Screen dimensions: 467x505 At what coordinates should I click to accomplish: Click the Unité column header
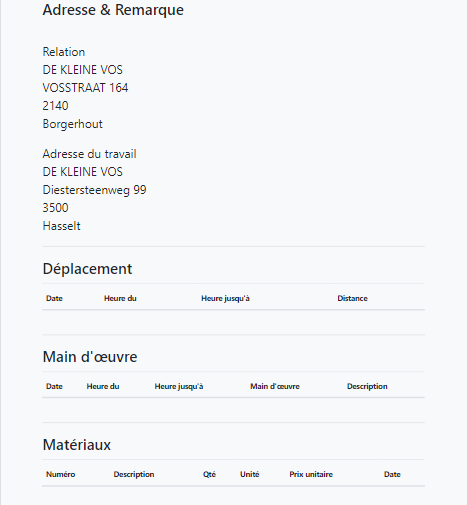(x=250, y=474)
